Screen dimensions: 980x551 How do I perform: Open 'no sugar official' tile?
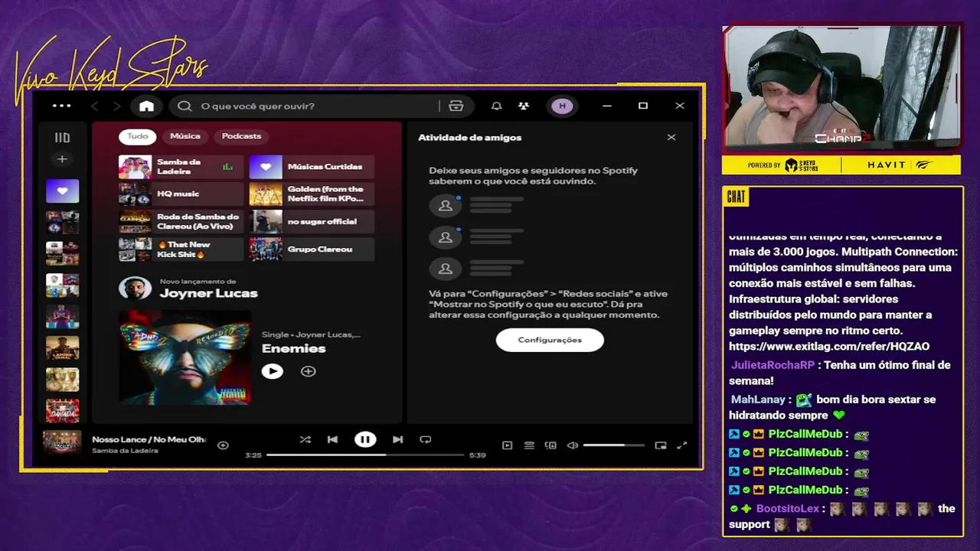[312, 222]
